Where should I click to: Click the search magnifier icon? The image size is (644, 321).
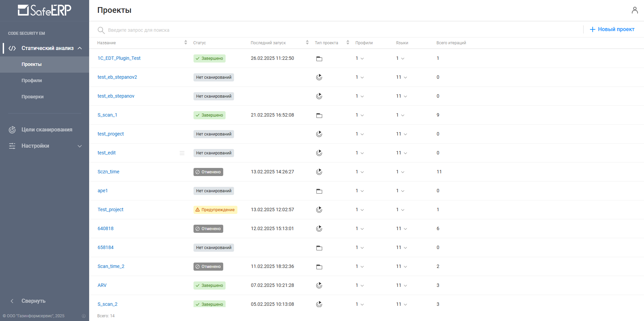pyautogui.click(x=101, y=30)
